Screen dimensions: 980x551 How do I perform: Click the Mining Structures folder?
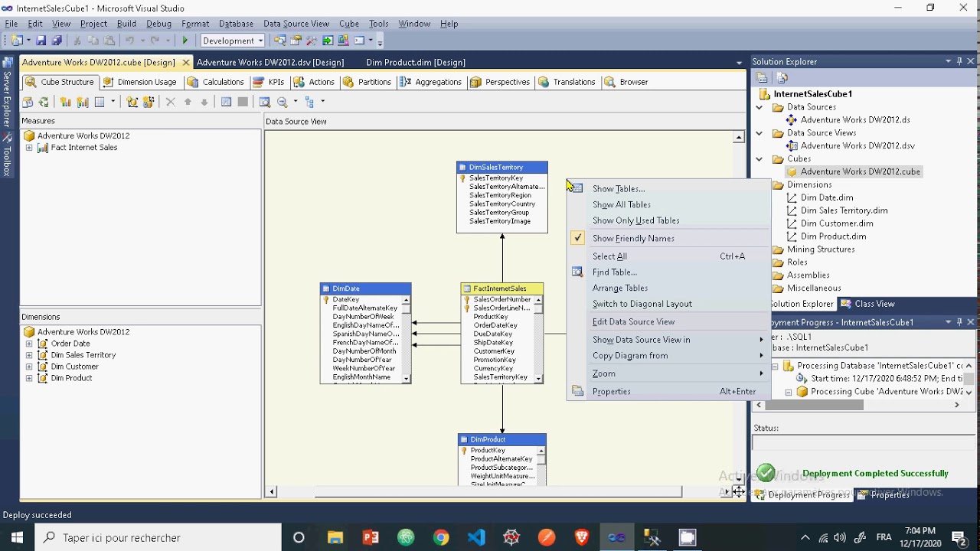[x=821, y=249]
